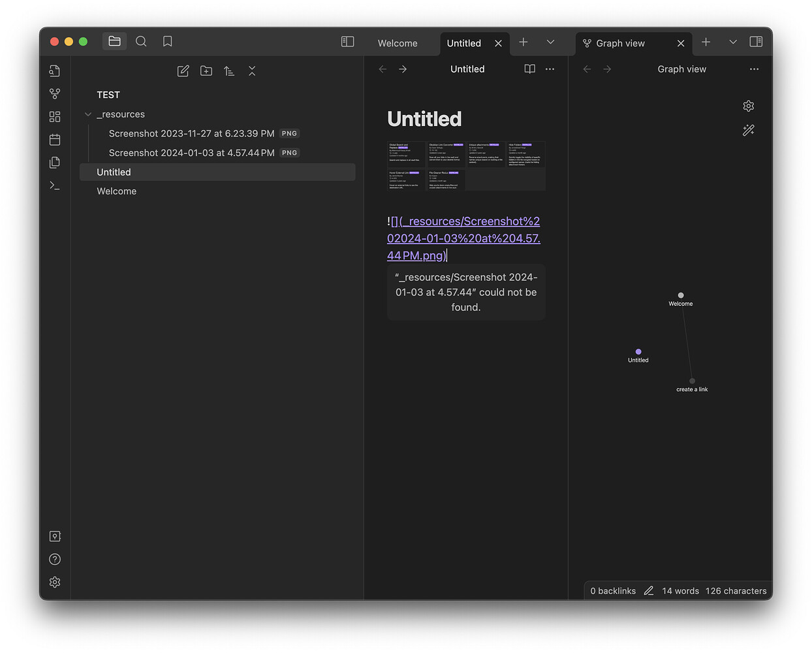Image resolution: width=812 pixels, height=653 pixels.
Task: Select the Canvas icon in the ribbon
Action: [x=55, y=116]
